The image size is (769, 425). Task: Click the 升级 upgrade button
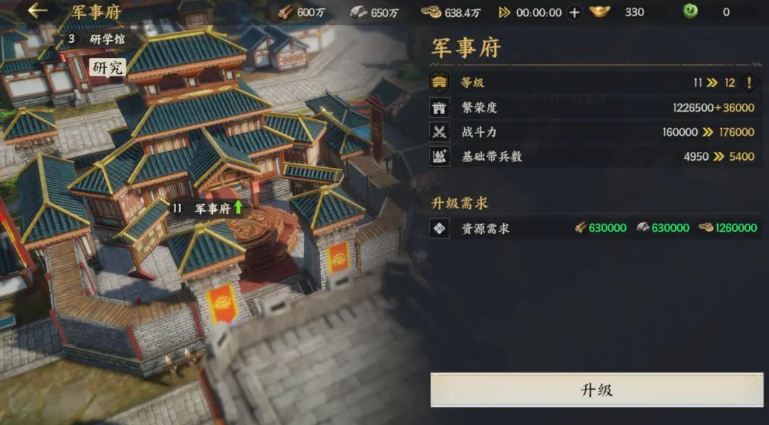pos(597,390)
